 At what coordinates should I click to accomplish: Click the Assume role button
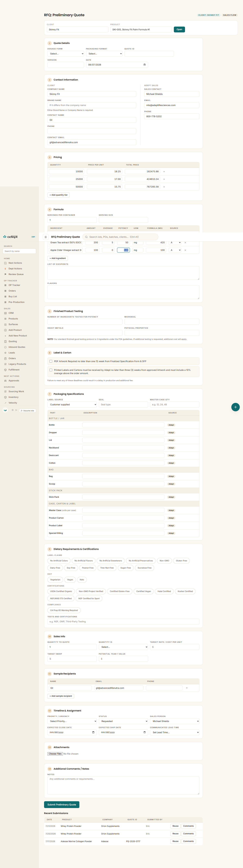pos(27,411)
